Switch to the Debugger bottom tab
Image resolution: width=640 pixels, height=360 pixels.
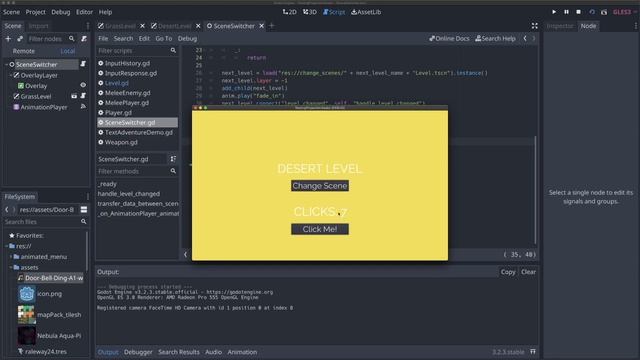138,352
